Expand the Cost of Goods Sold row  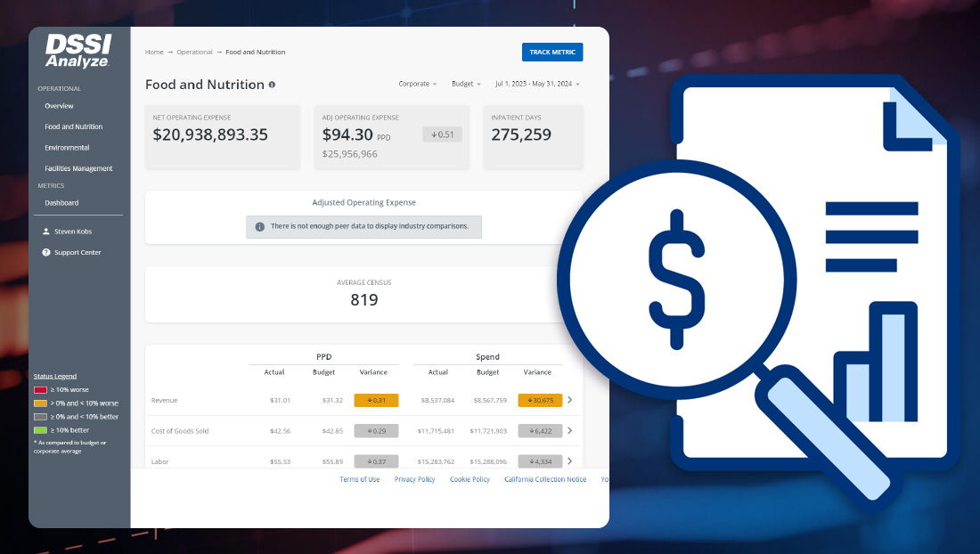pyautogui.click(x=570, y=431)
